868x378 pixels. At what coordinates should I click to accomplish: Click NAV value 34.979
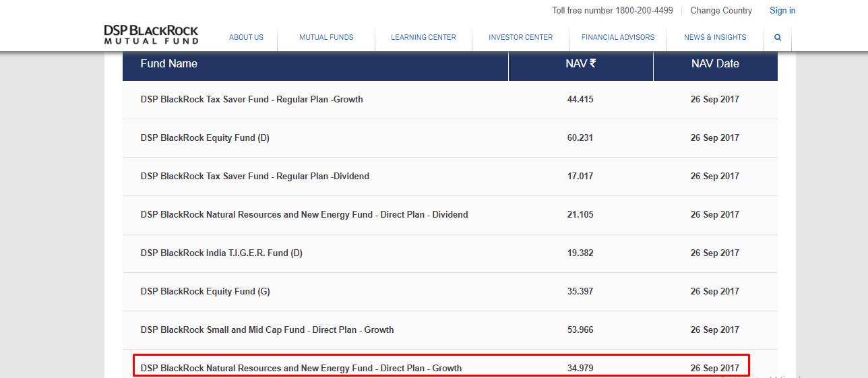pyautogui.click(x=580, y=369)
